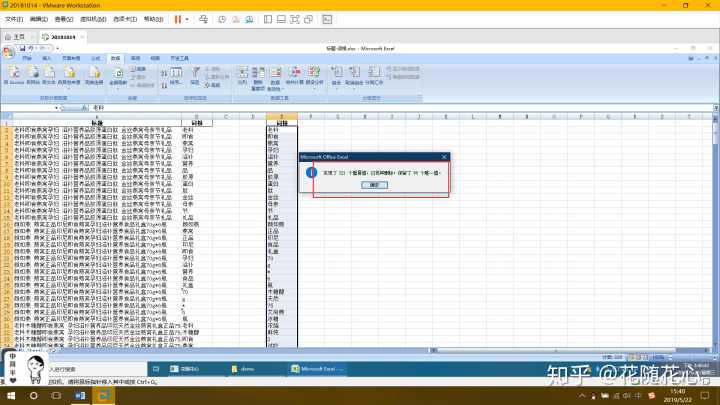The image size is (720, 405).
Task: Click the Subtotal (分类汇总) icon
Action: (x=374, y=76)
